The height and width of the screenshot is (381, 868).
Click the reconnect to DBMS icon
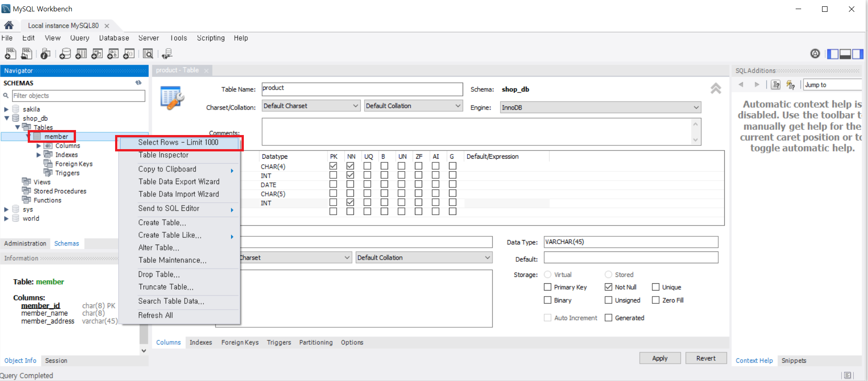click(167, 54)
